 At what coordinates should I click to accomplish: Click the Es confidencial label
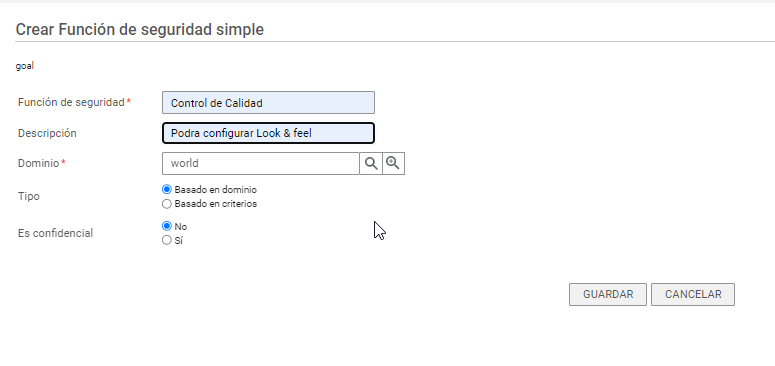click(x=55, y=233)
